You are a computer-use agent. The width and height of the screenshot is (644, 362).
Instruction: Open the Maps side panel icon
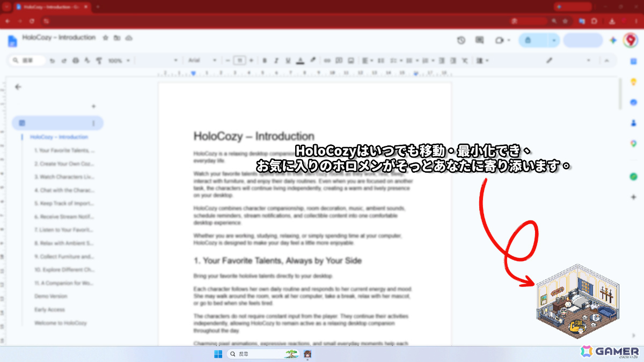click(633, 143)
